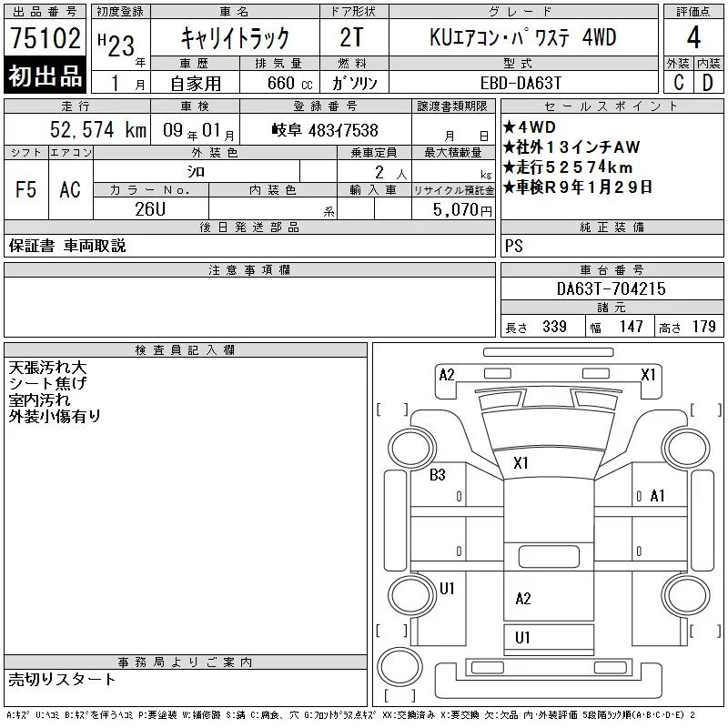Click the 初出品 black badge
This screenshot has width=728, height=728.
(45, 76)
